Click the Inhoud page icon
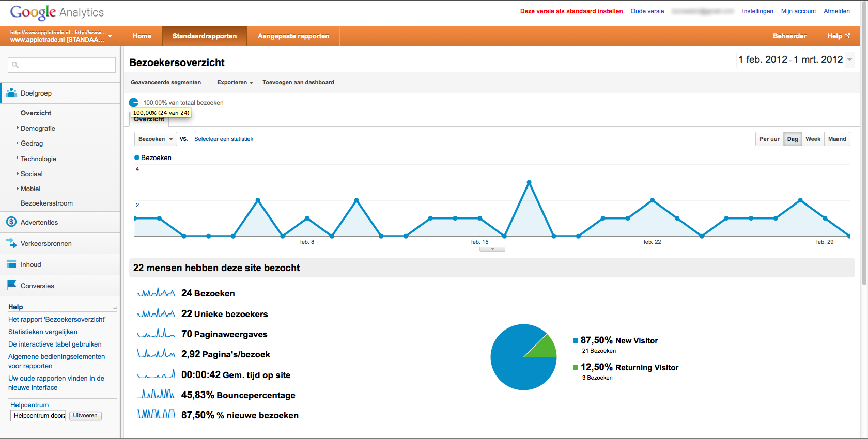This screenshot has height=439, width=868. click(11, 264)
